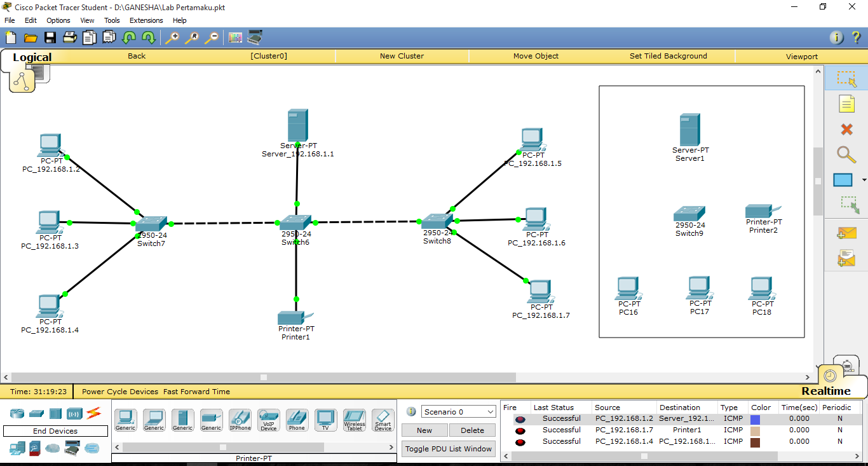Open the Place Note tool
Viewport: 868px width, 466px height.
pos(846,104)
